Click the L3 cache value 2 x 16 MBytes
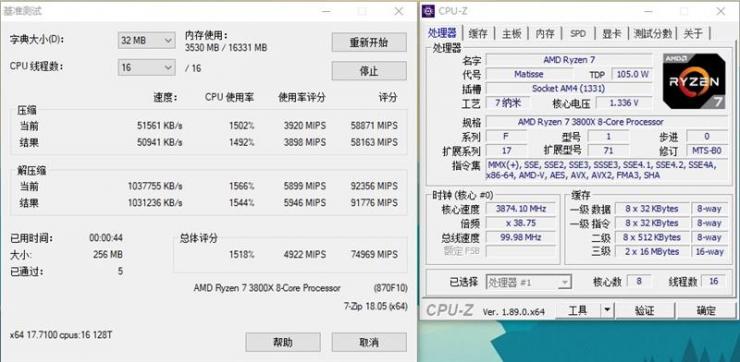The height and width of the screenshot is (362, 740). point(652,252)
